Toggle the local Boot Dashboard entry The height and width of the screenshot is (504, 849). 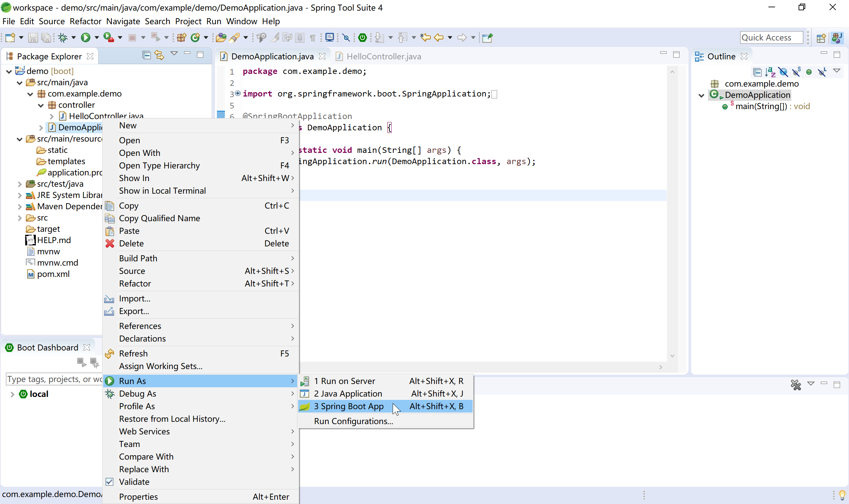pyautogui.click(x=13, y=394)
